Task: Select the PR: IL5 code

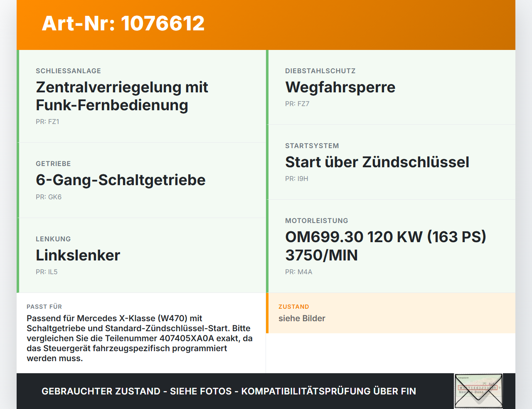Action: [47, 272]
